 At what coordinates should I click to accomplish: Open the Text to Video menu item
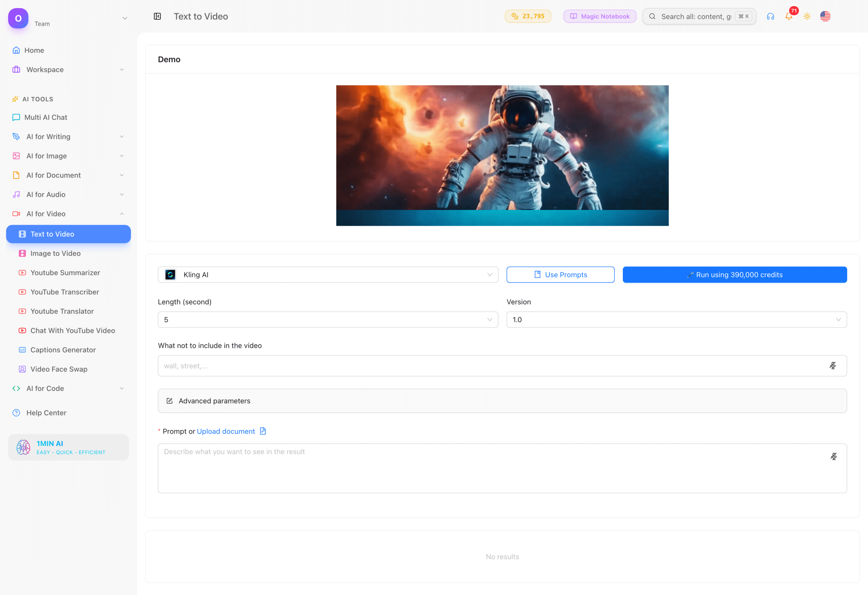click(52, 234)
